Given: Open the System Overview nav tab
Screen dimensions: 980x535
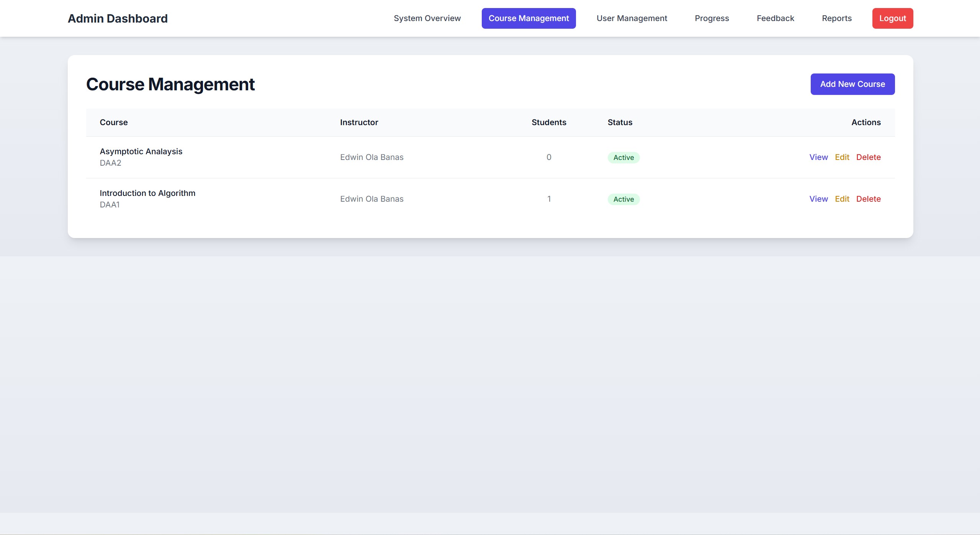Looking at the screenshot, I should click(427, 18).
